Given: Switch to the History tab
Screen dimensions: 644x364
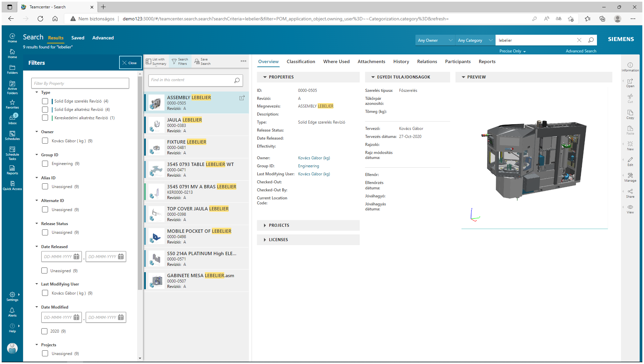Looking at the screenshot, I should (x=401, y=61).
